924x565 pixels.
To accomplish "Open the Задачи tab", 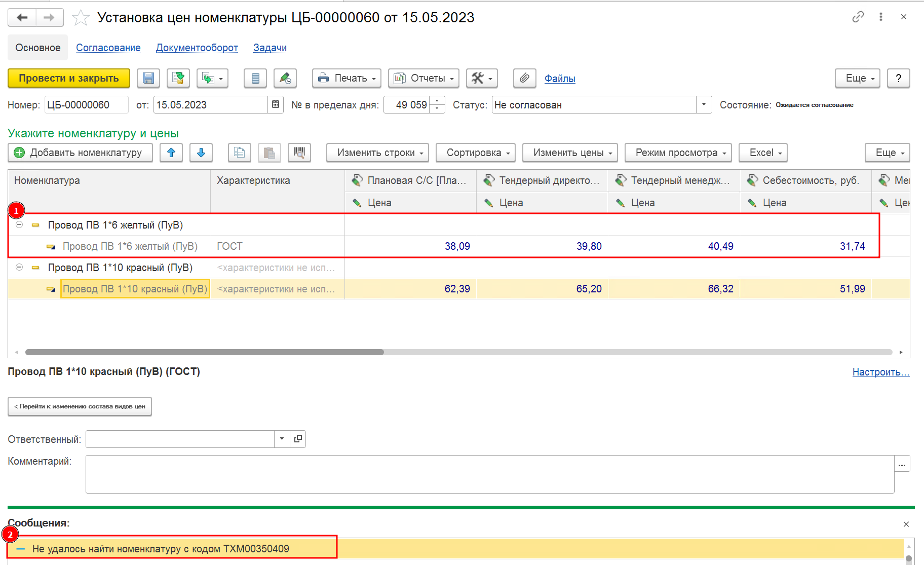I will 270,48.
